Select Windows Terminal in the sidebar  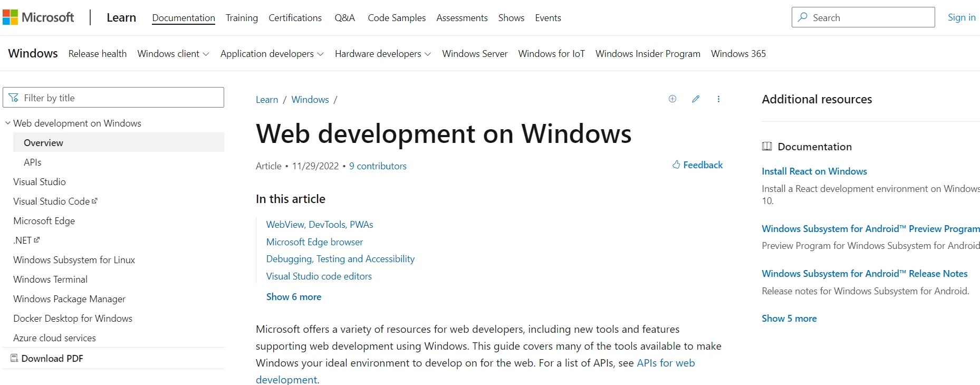[x=50, y=279]
